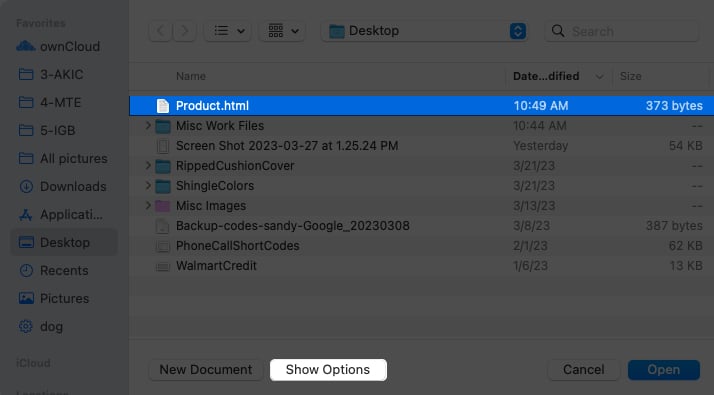Click the Product.html document icon
This screenshot has width=714, height=395.
tap(163, 106)
